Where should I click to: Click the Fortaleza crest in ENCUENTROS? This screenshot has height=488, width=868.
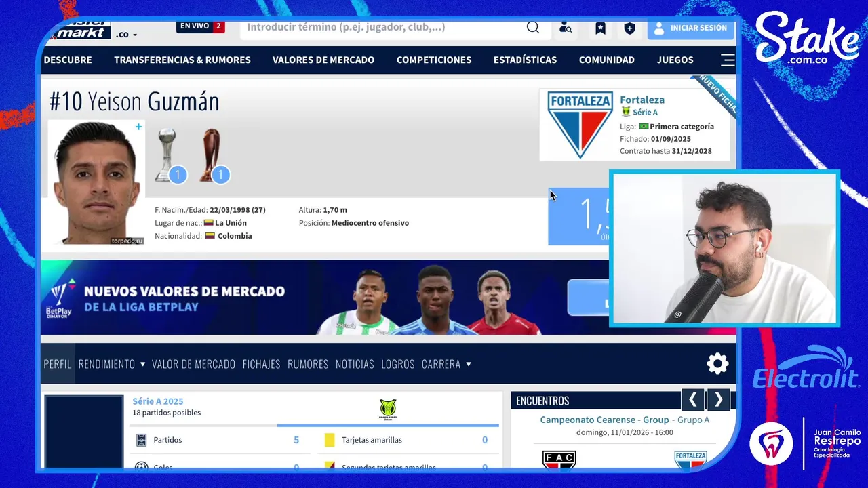(x=690, y=460)
